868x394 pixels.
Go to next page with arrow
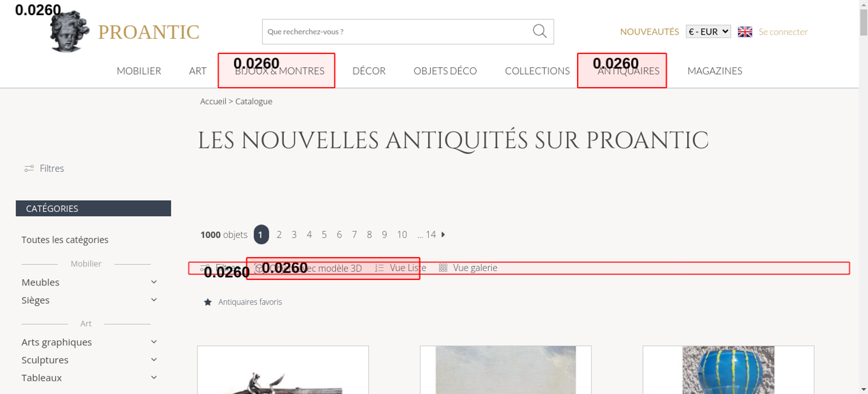coord(443,235)
